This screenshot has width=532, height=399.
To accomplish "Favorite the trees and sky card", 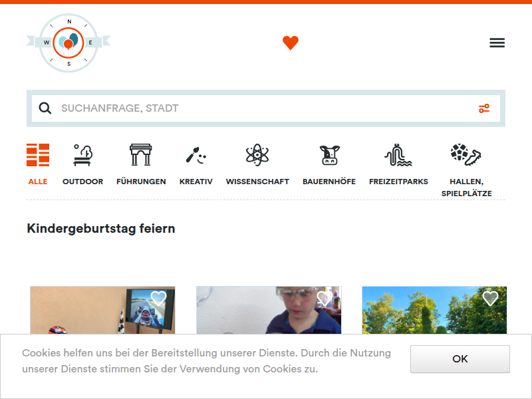I will [490, 298].
